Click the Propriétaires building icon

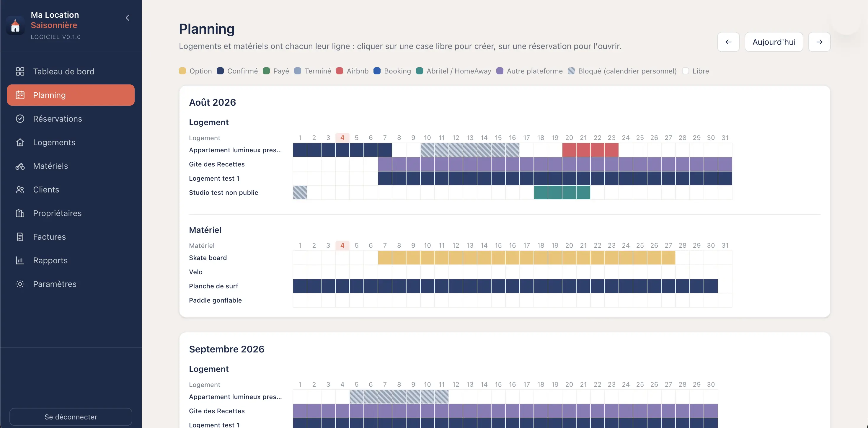tap(20, 213)
